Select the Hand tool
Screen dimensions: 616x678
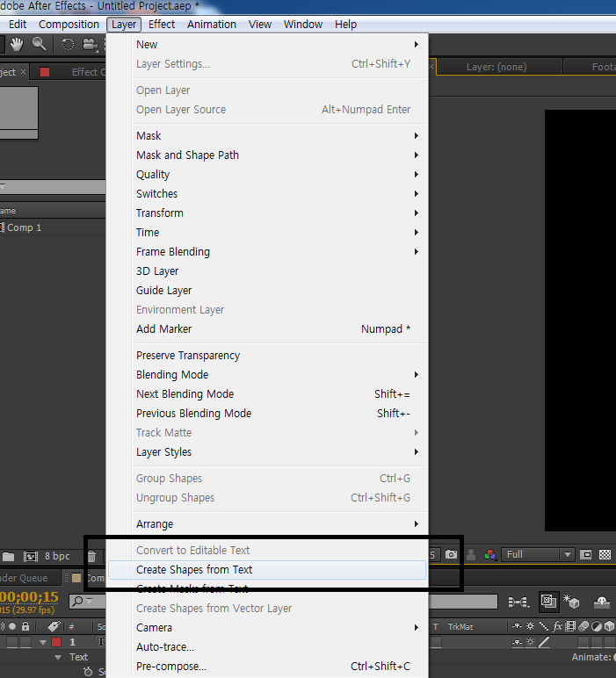pos(17,44)
